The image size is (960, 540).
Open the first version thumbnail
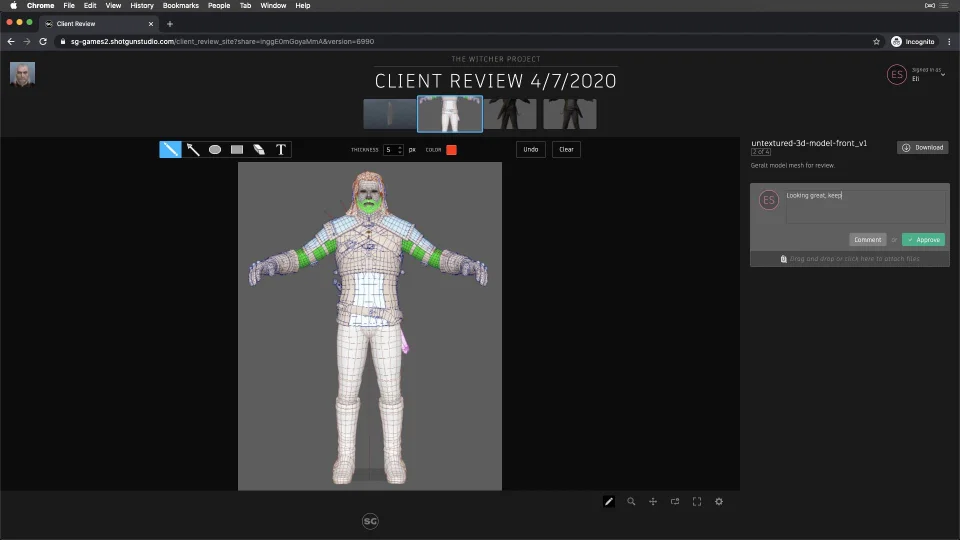tap(389, 114)
